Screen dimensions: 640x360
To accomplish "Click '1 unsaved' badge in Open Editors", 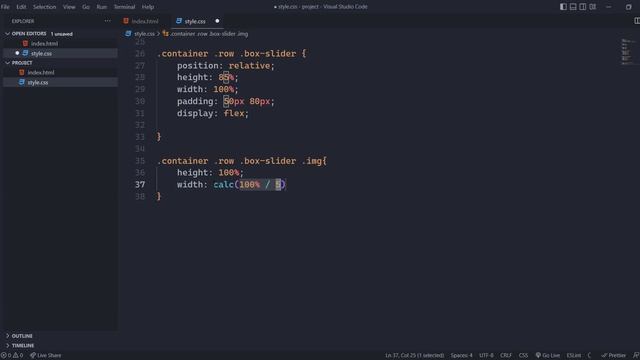I will [x=62, y=34].
